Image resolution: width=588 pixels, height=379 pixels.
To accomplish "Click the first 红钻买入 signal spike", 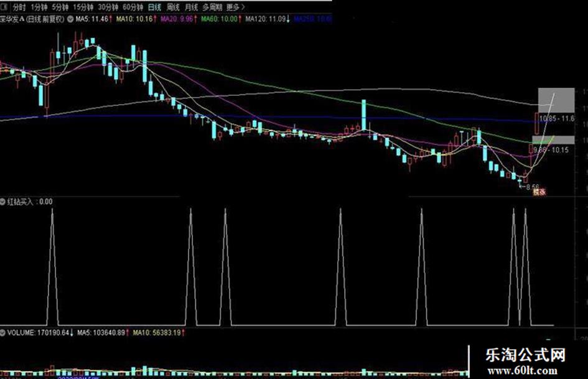I will coord(52,266).
